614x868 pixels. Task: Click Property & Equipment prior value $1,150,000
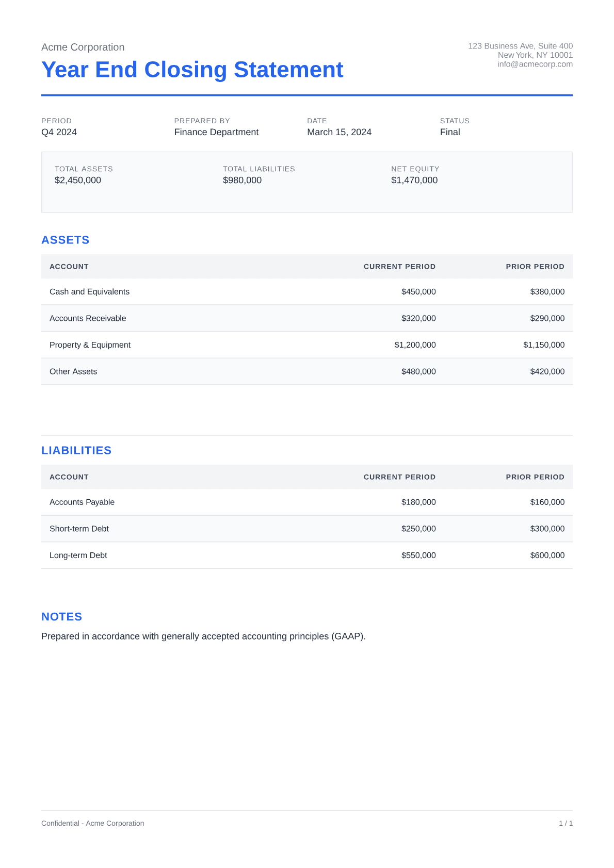543,345
